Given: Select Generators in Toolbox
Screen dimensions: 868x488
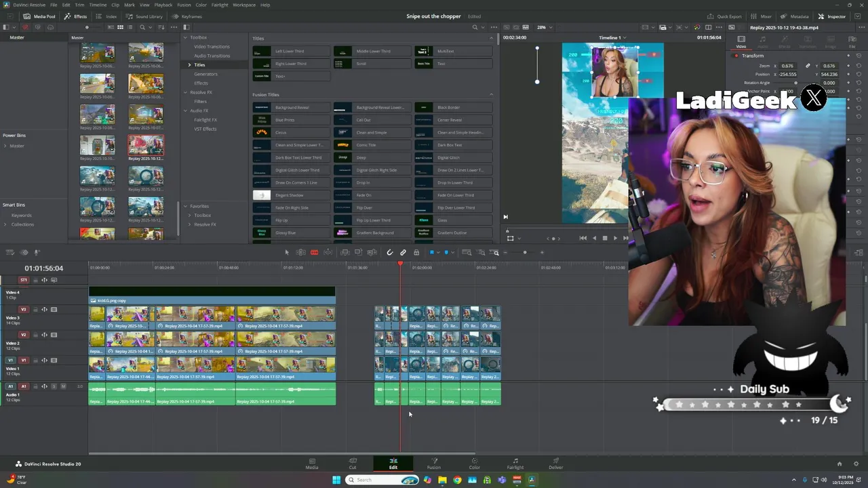Looking at the screenshot, I should [x=205, y=74].
